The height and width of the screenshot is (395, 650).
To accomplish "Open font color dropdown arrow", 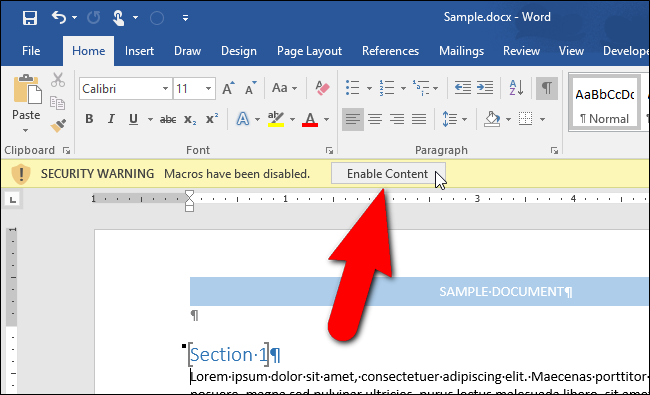I will [326, 120].
